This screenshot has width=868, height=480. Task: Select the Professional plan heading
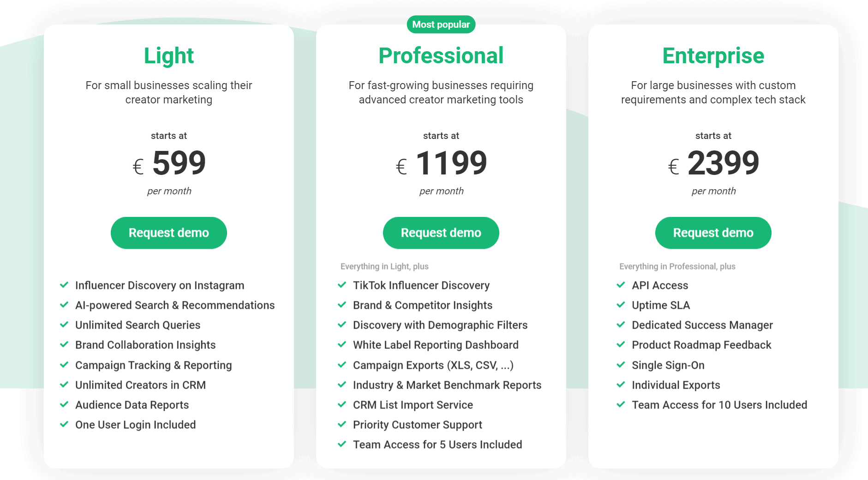(441, 56)
